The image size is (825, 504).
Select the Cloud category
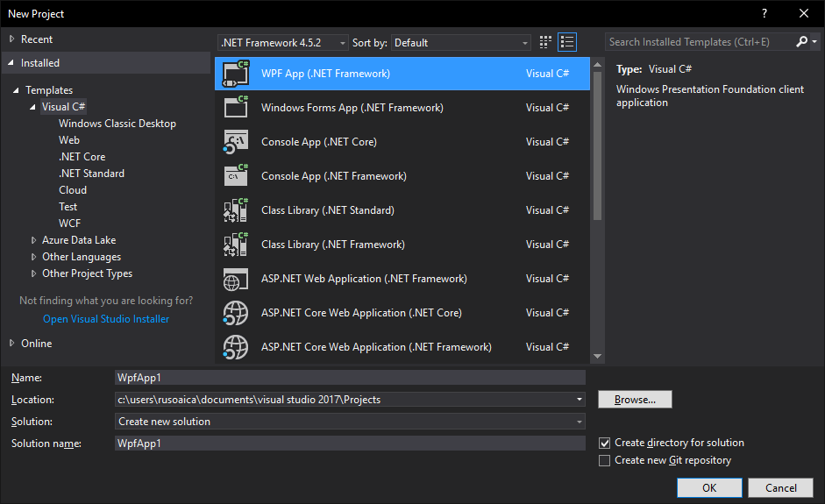click(73, 190)
